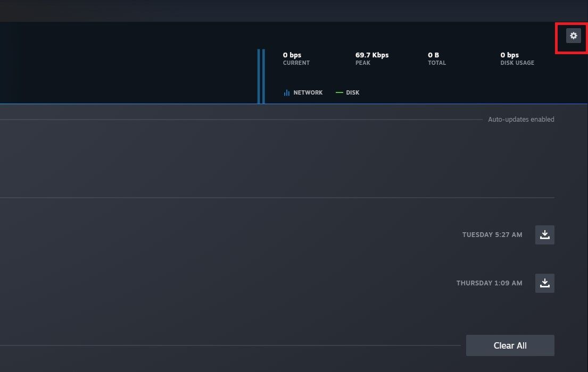Disable auto-updates via the Auto-updates enabled control
588x372 pixels.
click(x=521, y=119)
